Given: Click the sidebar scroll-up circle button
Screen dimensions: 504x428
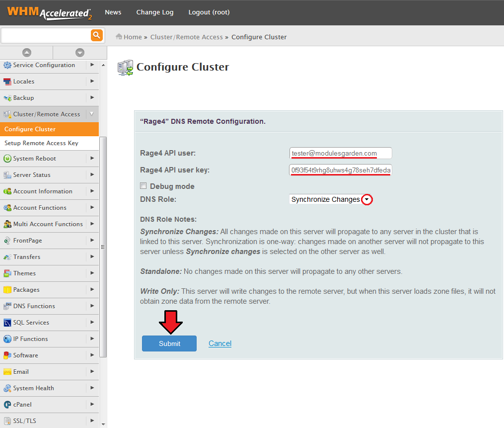Looking at the screenshot, I should coord(27,53).
